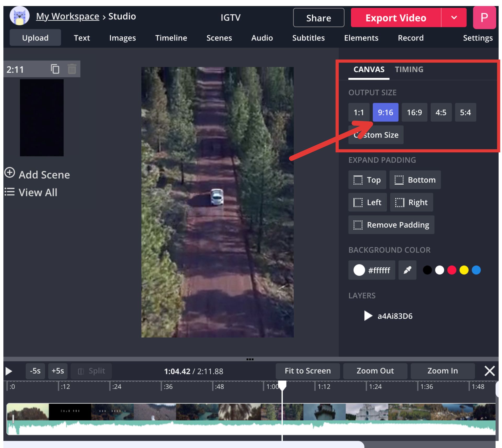Screen dimensions: 502x448
Task: Switch to the TIMING tab
Action: [409, 70]
